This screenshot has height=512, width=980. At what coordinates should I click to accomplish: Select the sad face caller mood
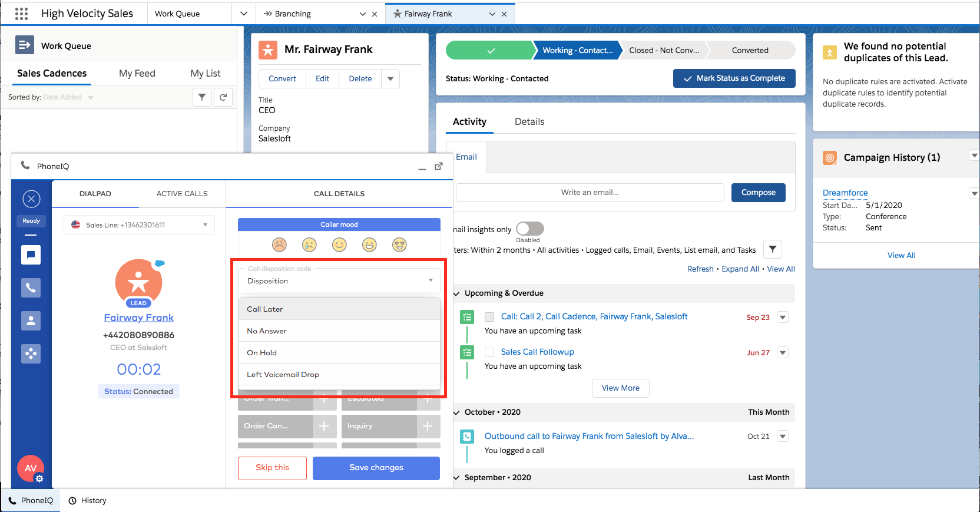(309, 245)
